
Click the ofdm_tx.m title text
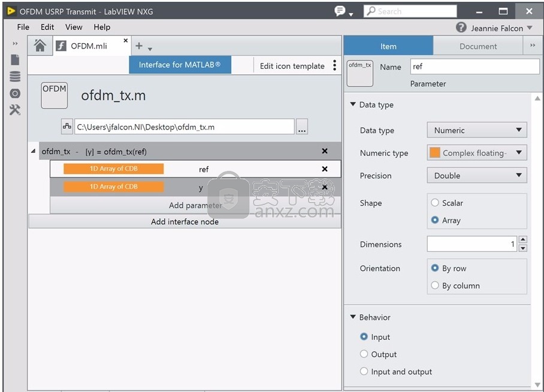[113, 95]
